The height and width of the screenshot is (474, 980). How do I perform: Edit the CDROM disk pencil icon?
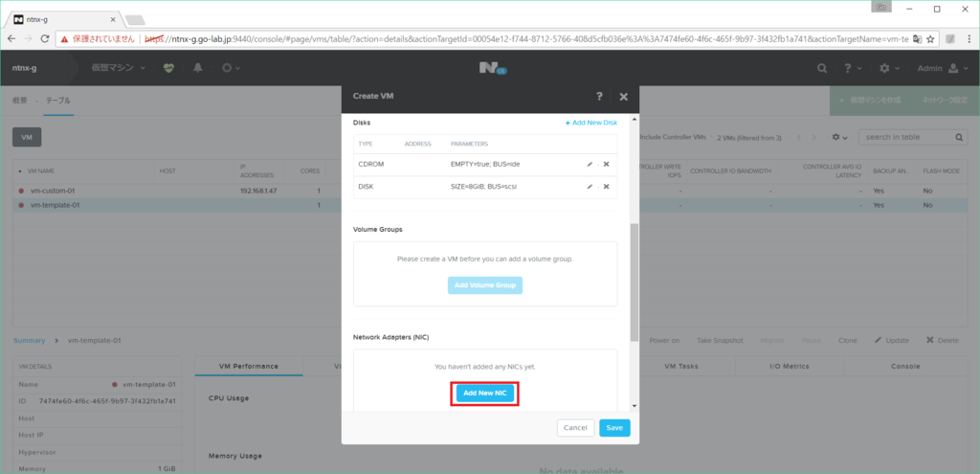[590, 164]
